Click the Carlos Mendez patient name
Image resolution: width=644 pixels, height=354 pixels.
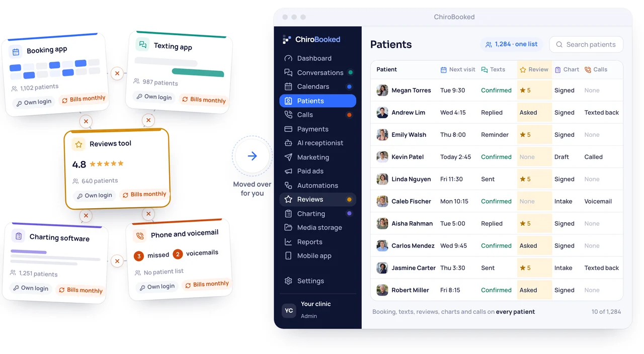click(x=413, y=246)
